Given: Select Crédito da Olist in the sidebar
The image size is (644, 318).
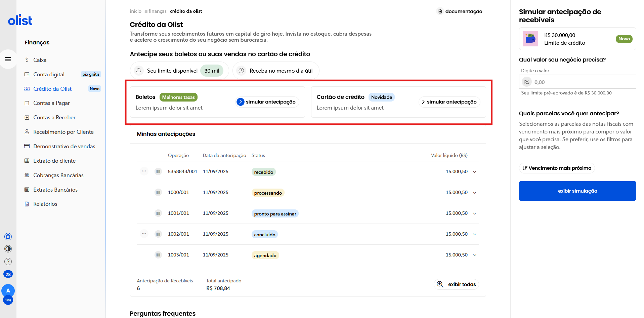Looking at the screenshot, I should 52,89.
